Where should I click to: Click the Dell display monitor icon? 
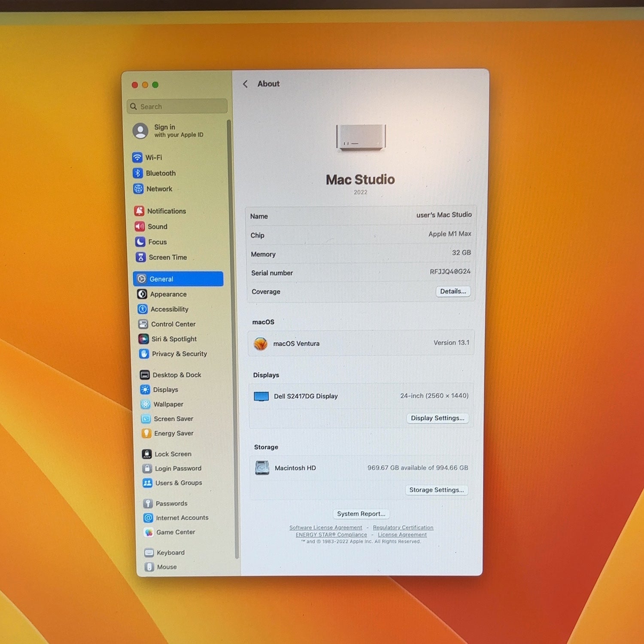[x=261, y=396]
